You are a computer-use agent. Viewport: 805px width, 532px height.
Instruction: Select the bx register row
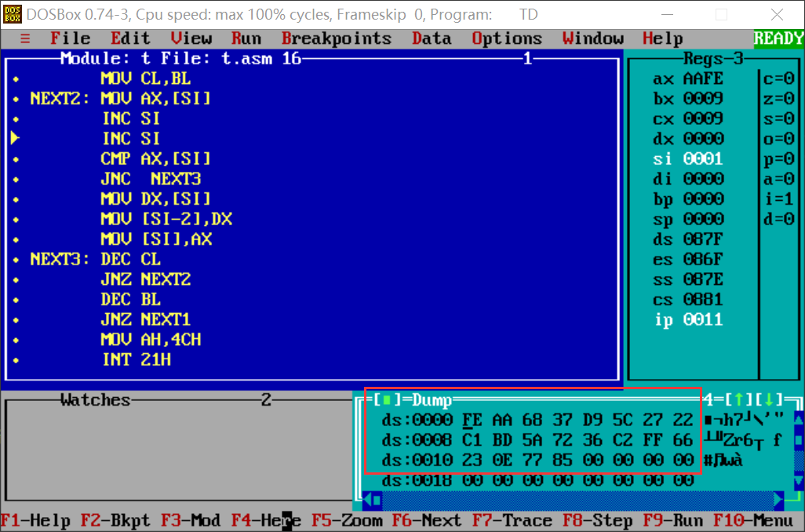[x=688, y=99]
